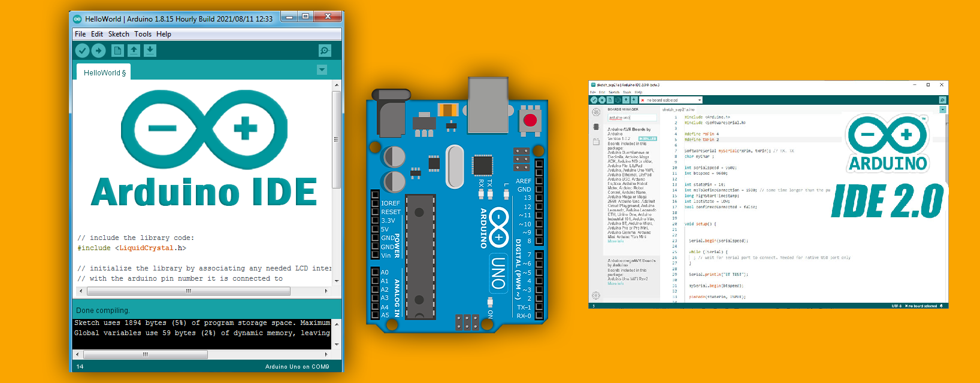Verify the sketch in IDE 2.0 toolbar
The image size is (980, 383).
[x=594, y=100]
